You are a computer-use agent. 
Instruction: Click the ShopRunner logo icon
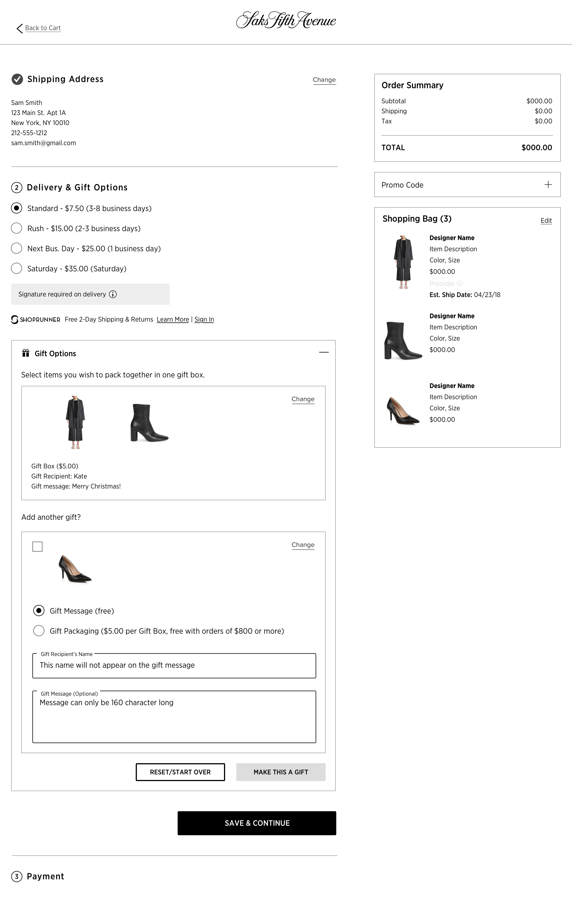tap(15, 319)
